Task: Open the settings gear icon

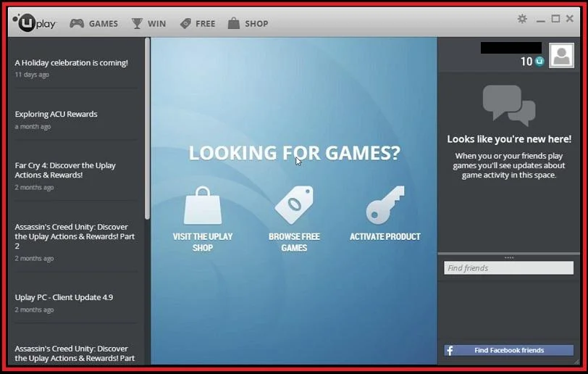Action: (522, 19)
